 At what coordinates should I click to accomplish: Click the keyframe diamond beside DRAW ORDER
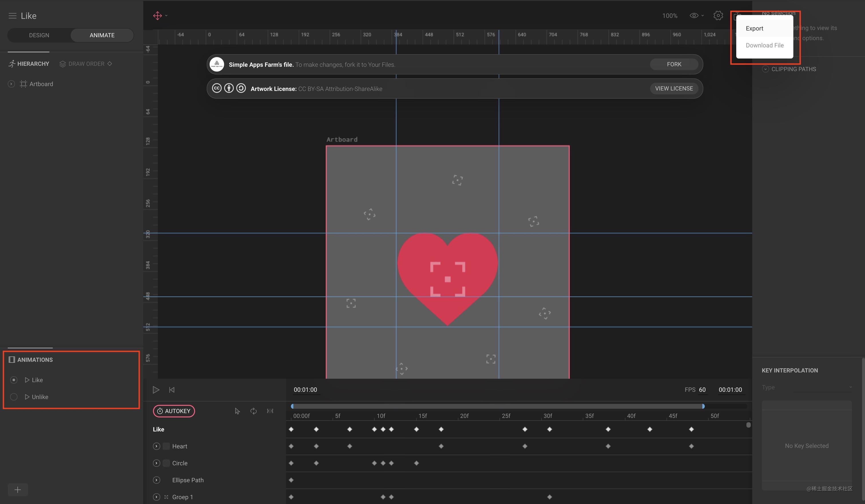110,63
